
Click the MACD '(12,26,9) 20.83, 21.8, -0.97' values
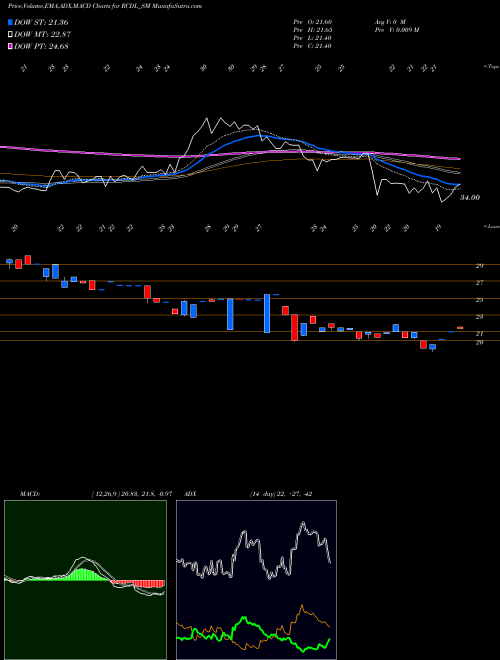coord(131,494)
